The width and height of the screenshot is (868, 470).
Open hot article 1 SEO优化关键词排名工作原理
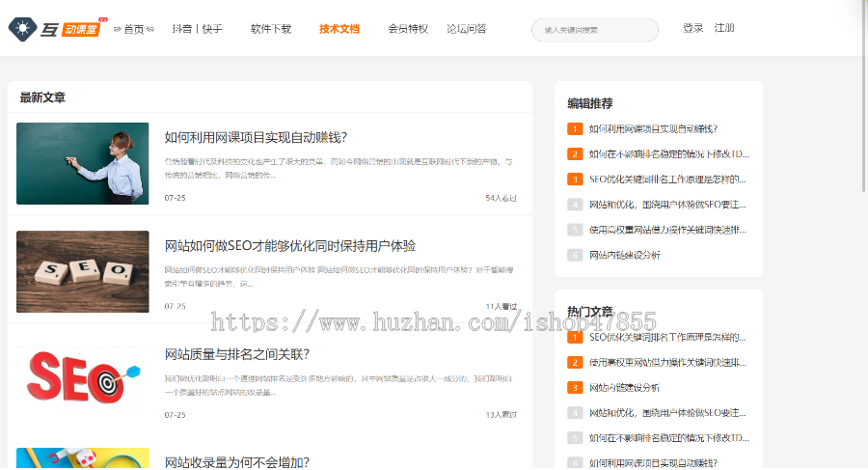pos(667,337)
